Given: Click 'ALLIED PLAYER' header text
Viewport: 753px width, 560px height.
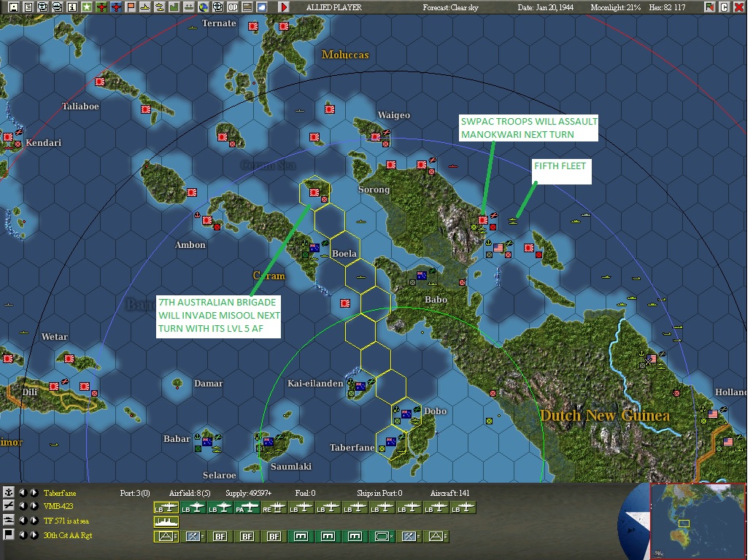Looking at the screenshot, I should coord(333,7).
